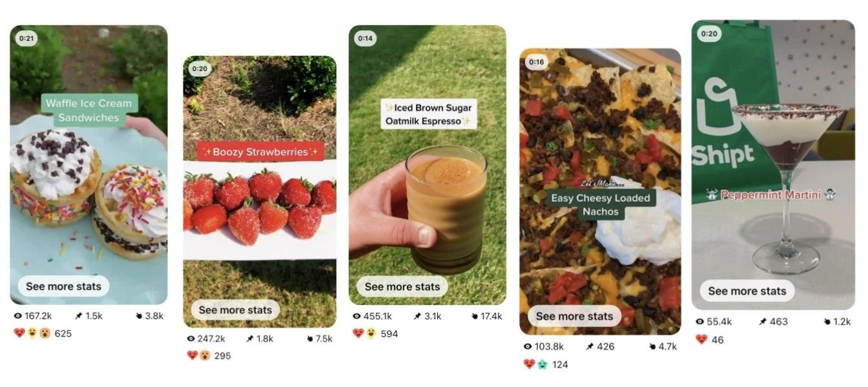Click the pointer clicks icon showing 17.4k
The height and width of the screenshot is (387, 868).
(x=475, y=316)
